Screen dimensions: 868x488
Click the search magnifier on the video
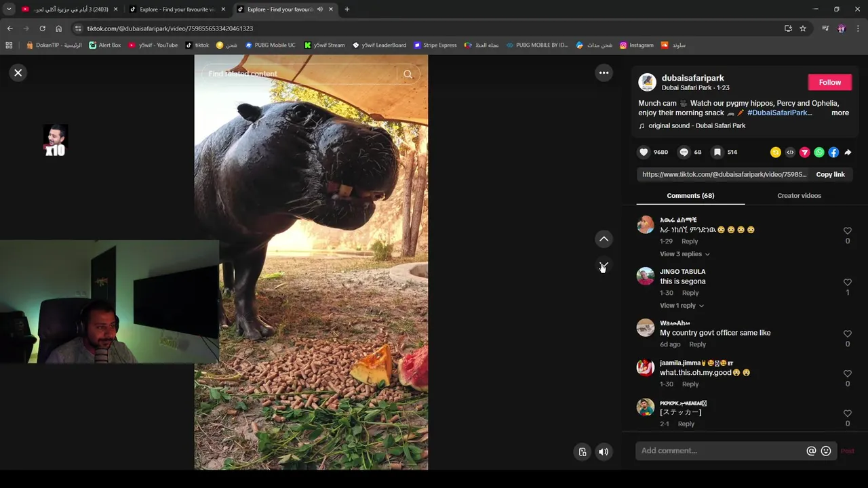pos(408,74)
